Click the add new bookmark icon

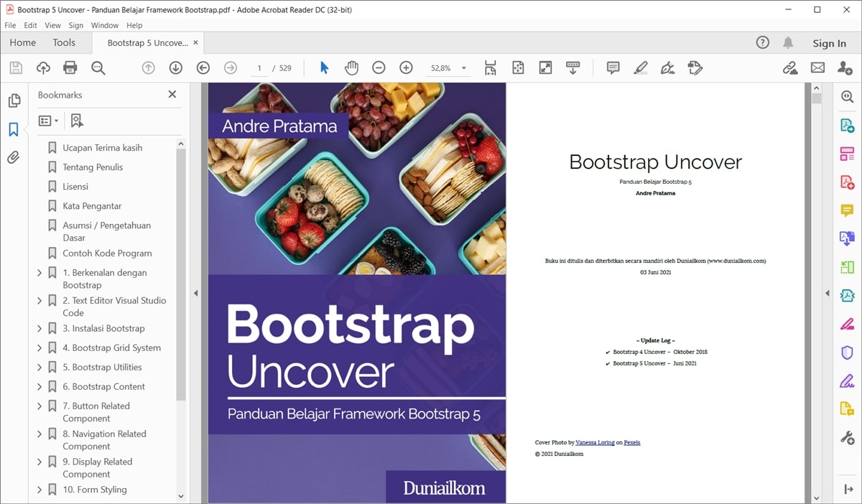77,121
